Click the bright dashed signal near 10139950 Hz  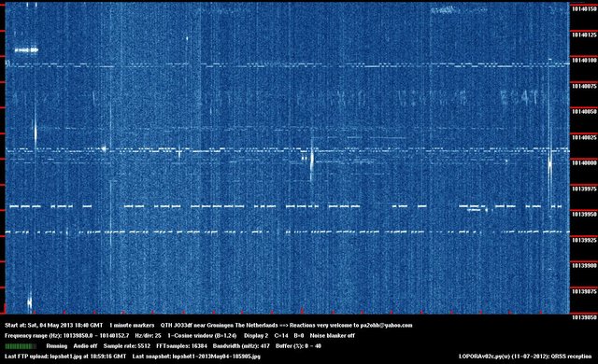285,207
